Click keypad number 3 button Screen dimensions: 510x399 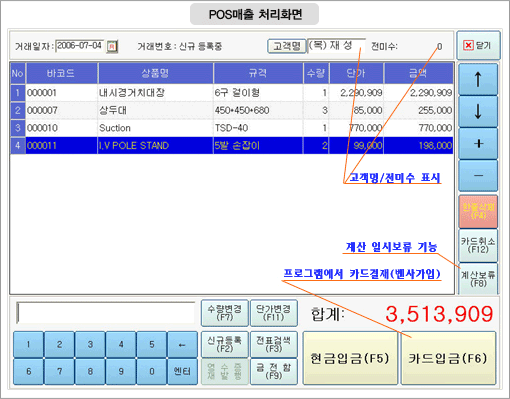[x=90, y=345]
